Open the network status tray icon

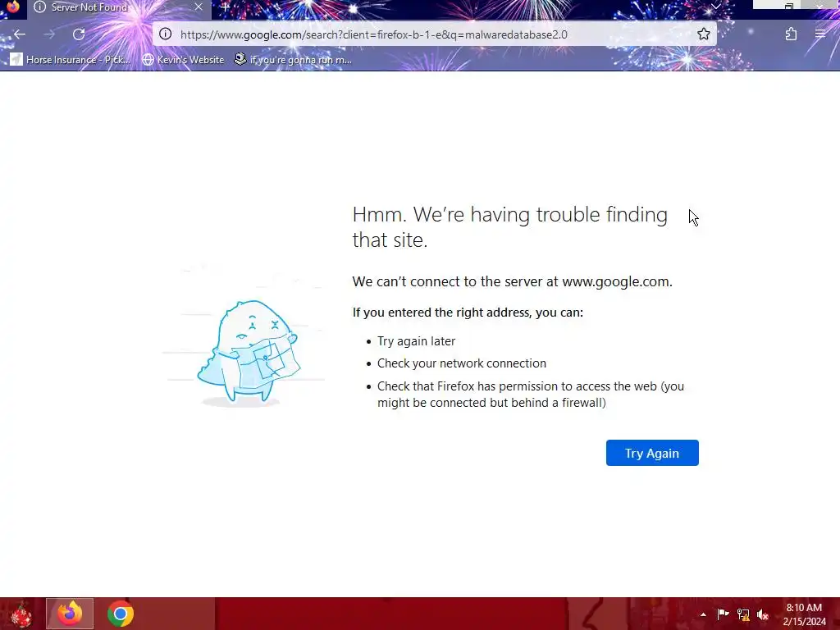click(x=743, y=614)
